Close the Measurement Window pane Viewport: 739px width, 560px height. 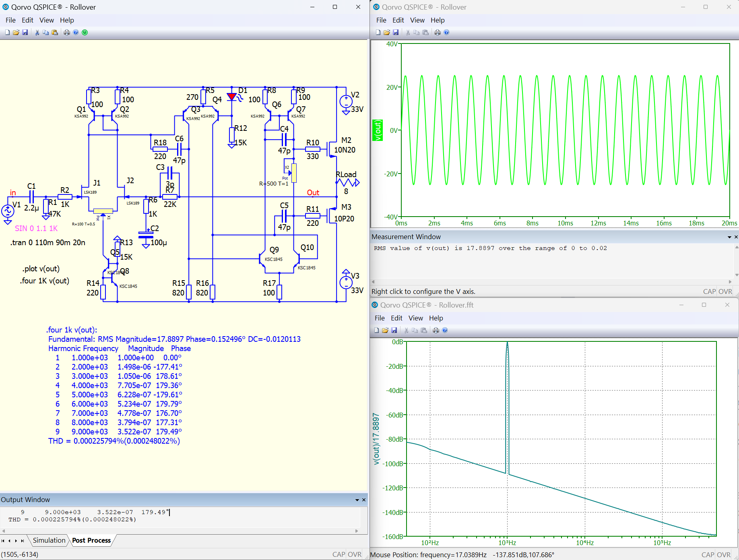[x=736, y=237]
